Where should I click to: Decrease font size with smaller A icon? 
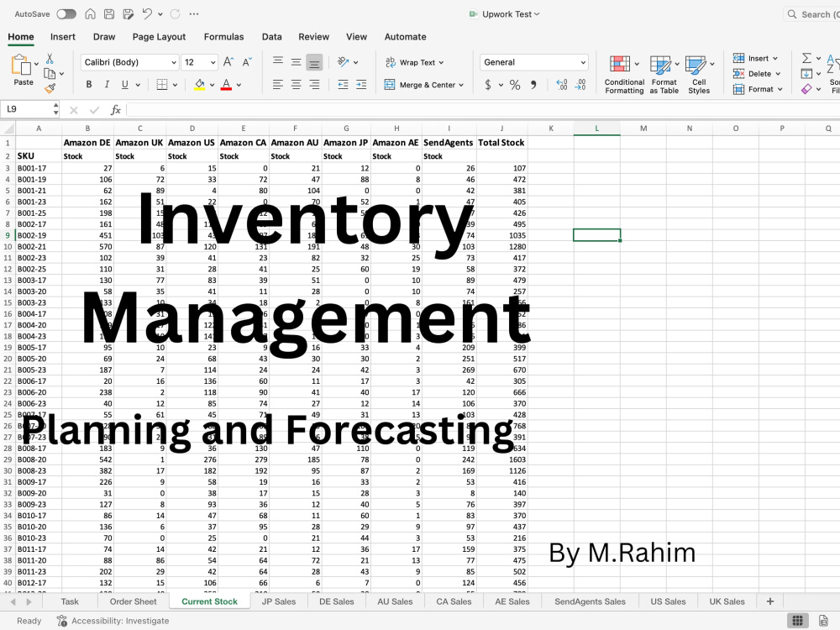click(x=247, y=62)
